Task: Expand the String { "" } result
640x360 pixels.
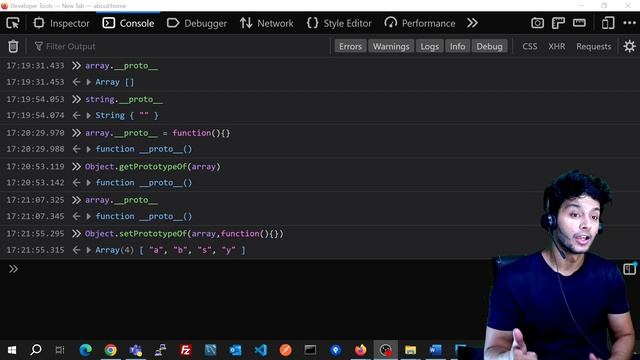Action: 89,116
